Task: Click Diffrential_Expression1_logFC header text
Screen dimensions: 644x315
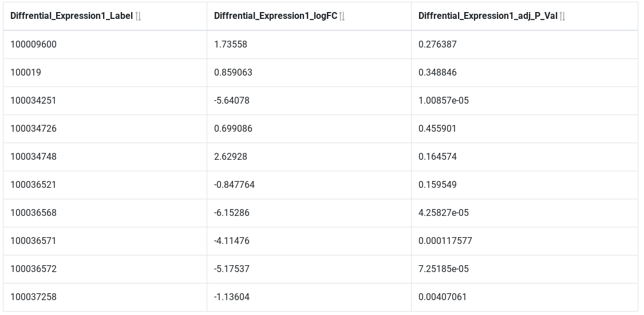Action: pyautogui.click(x=275, y=16)
